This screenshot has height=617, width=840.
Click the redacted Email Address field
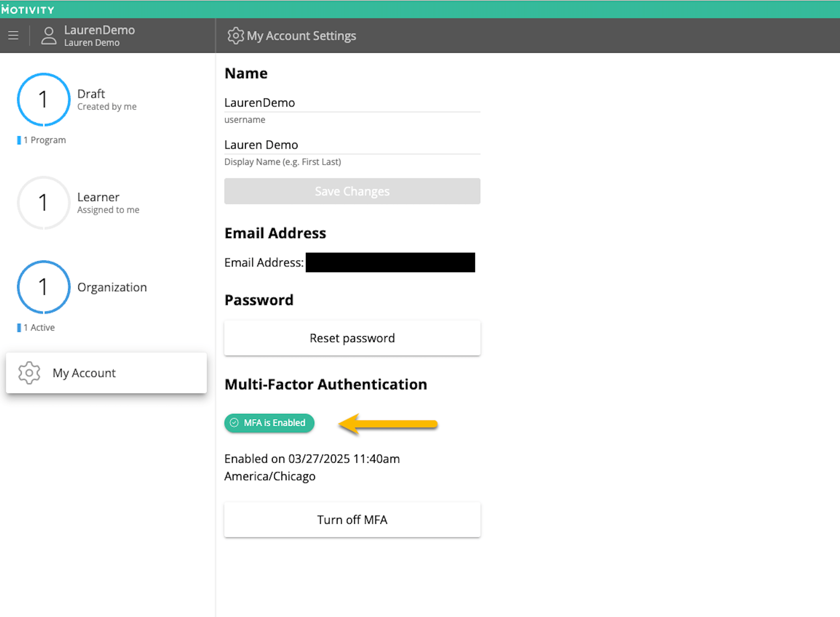[x=389, y=262]
